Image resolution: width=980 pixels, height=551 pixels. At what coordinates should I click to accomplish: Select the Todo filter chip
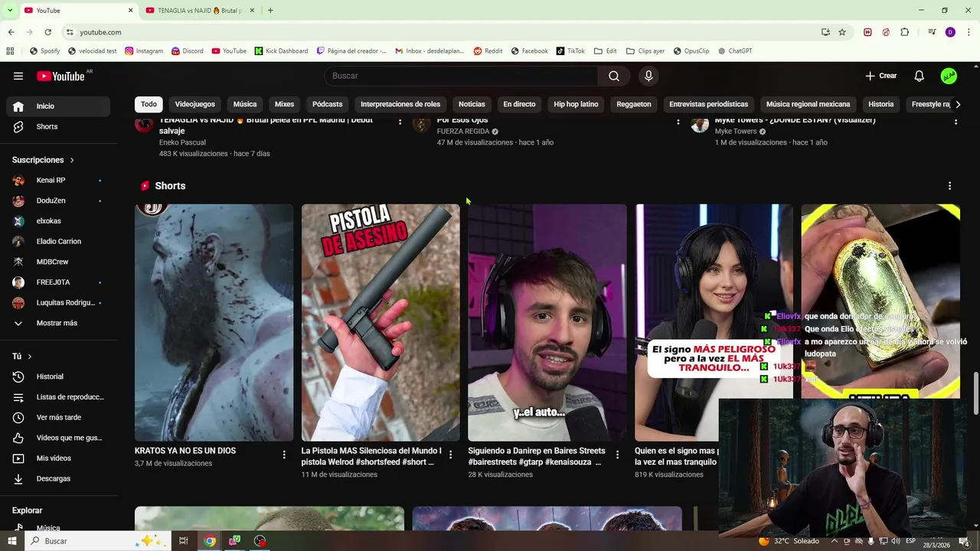(x=149, y=104)
